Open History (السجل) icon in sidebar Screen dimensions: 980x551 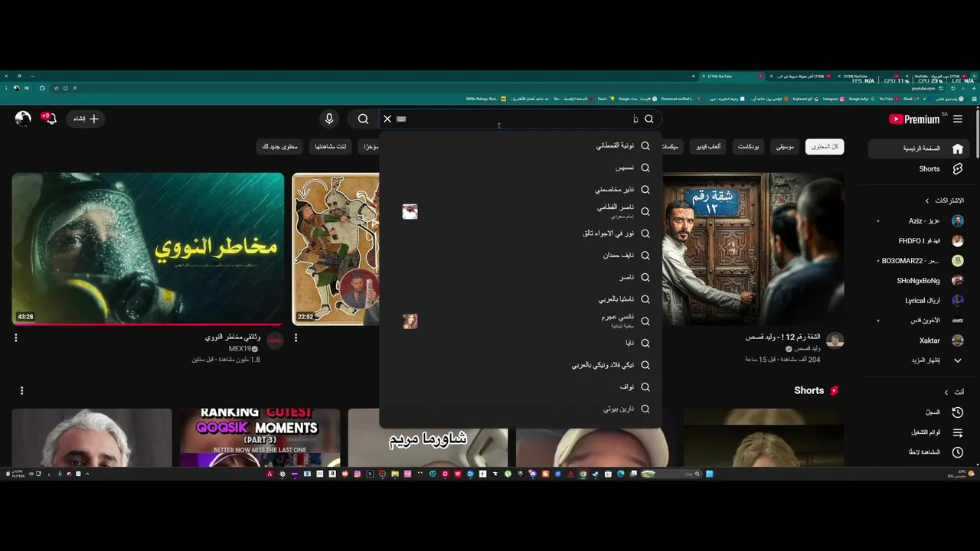[x=958, y=412]
